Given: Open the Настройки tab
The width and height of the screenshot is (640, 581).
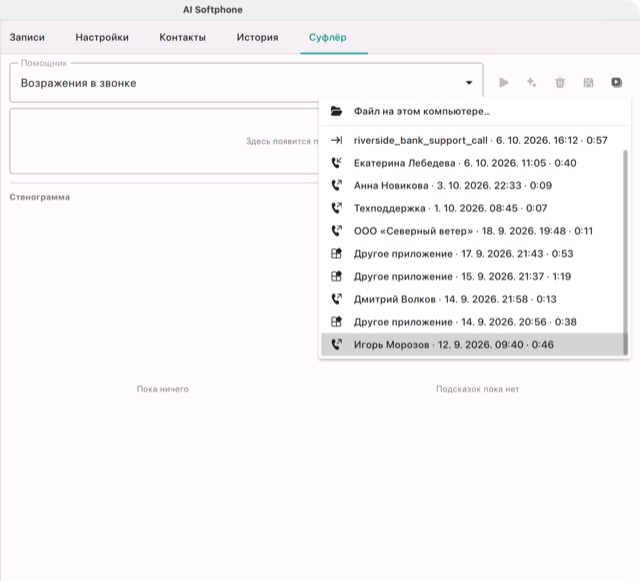Looking at the screenshot, I should click(102, 37).
